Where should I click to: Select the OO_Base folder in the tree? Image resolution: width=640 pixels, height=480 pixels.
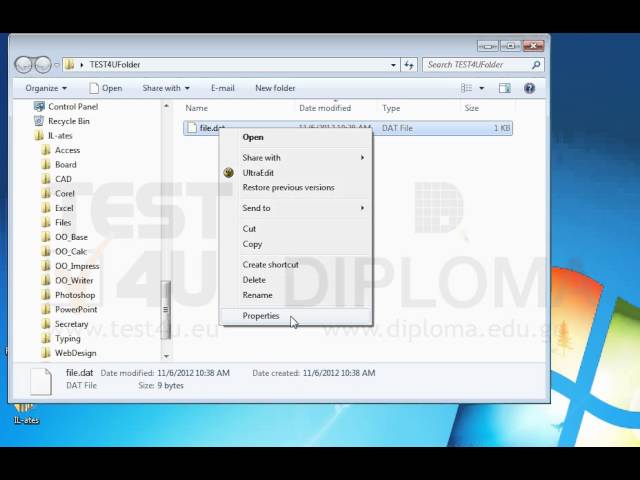(71, 237)
